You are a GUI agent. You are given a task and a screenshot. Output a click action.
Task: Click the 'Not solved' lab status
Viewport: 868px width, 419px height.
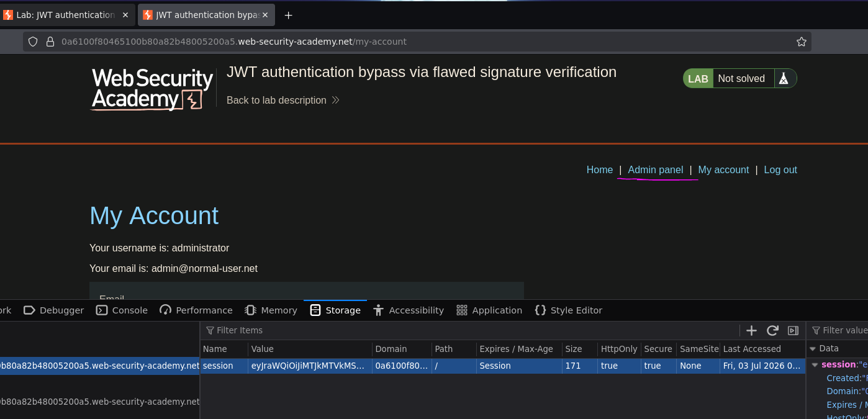pos(741,79)
